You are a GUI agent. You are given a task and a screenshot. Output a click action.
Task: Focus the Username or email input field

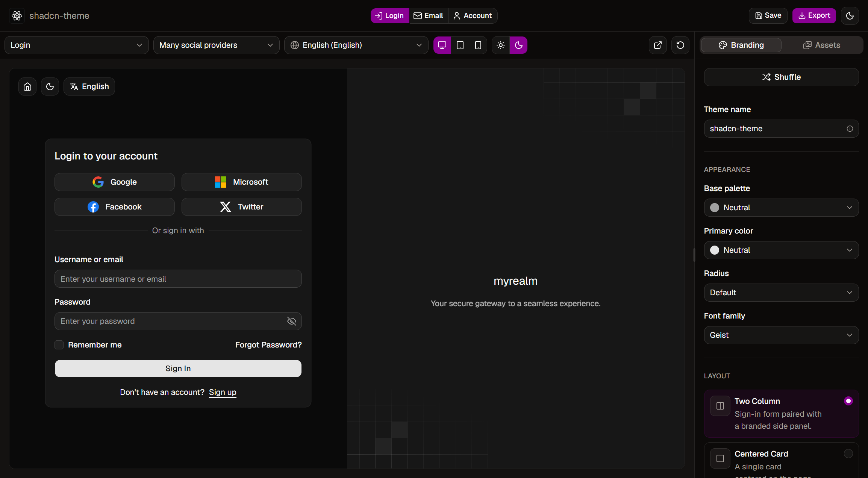click(178, 279)
